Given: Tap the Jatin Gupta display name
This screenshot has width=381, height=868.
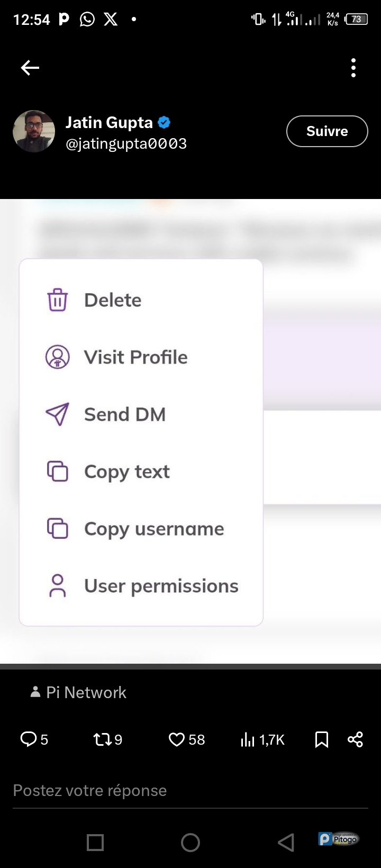Looking at the screenshot, I should click(x=109, y=123).
